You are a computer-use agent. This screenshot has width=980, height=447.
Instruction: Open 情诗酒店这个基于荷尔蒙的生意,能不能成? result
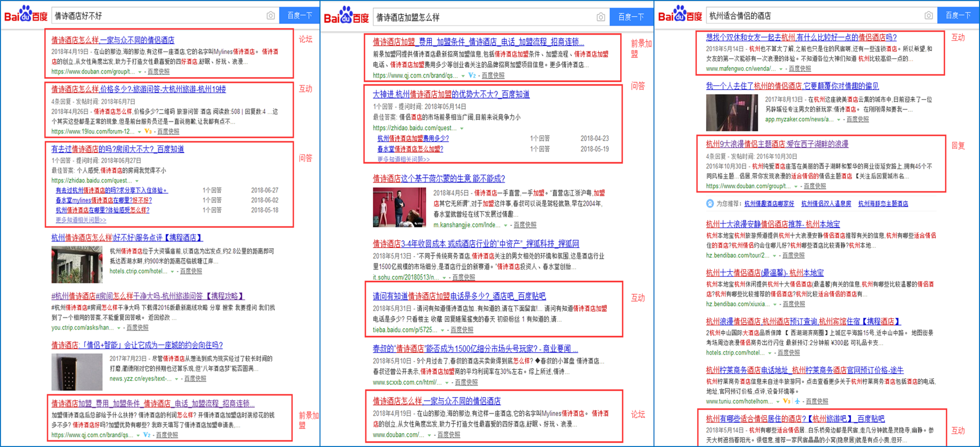(439, 178)
